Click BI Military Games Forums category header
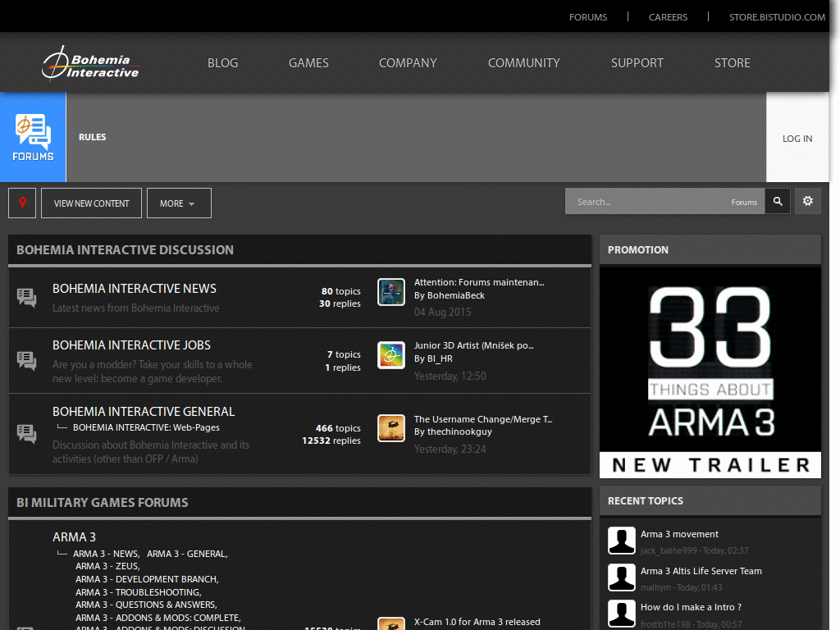Viewport: 840px width, 630px height. coord(103,503)
